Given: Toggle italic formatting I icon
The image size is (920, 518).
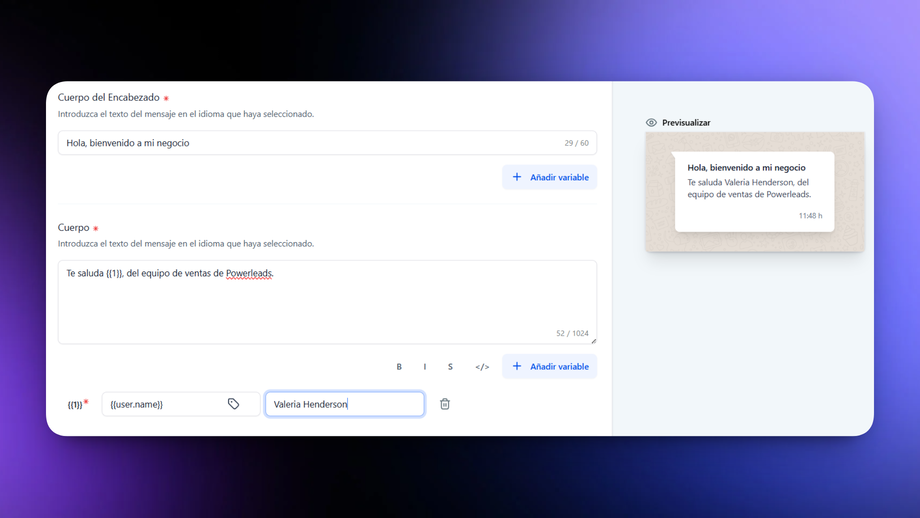Looking at the screenshot, I should 425,367.
